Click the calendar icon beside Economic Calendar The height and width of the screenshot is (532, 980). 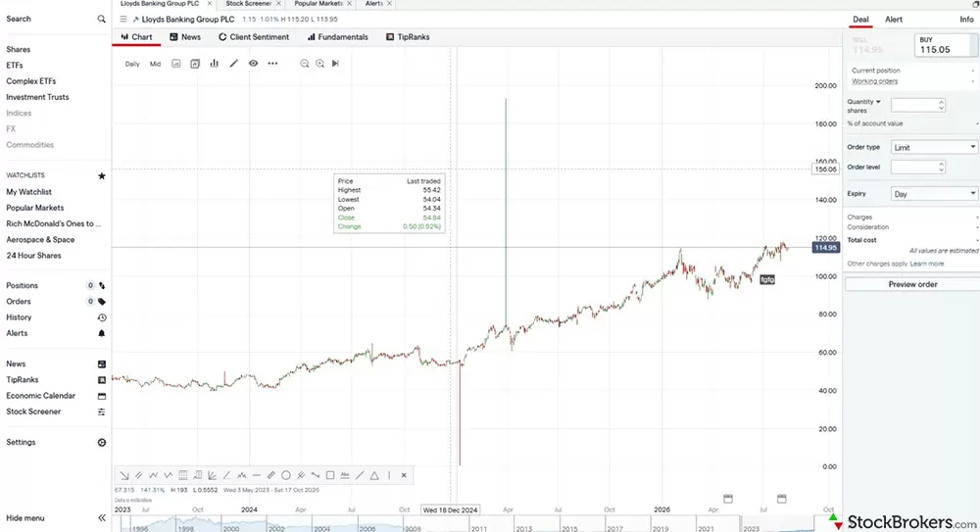tap(101, 396)
